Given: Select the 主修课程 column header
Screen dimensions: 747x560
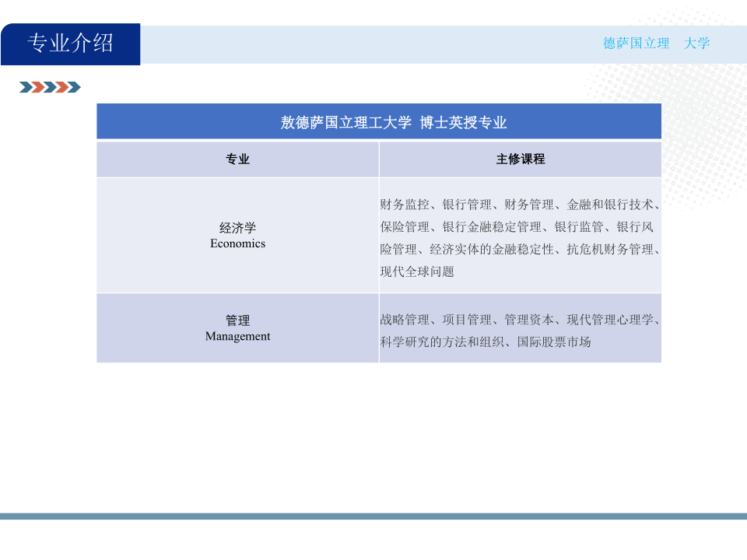Looking at the screenshot, I should pos(521,159).
